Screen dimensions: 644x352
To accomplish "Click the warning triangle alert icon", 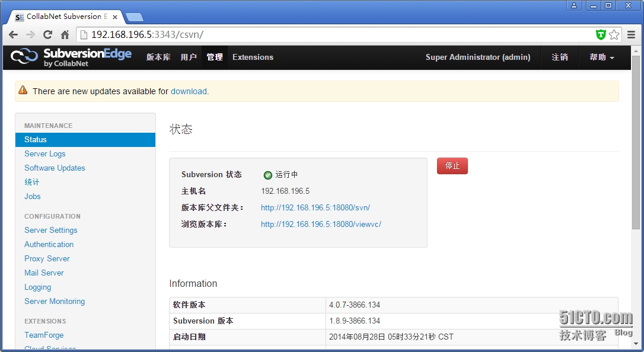I will (x=23, y=90).
